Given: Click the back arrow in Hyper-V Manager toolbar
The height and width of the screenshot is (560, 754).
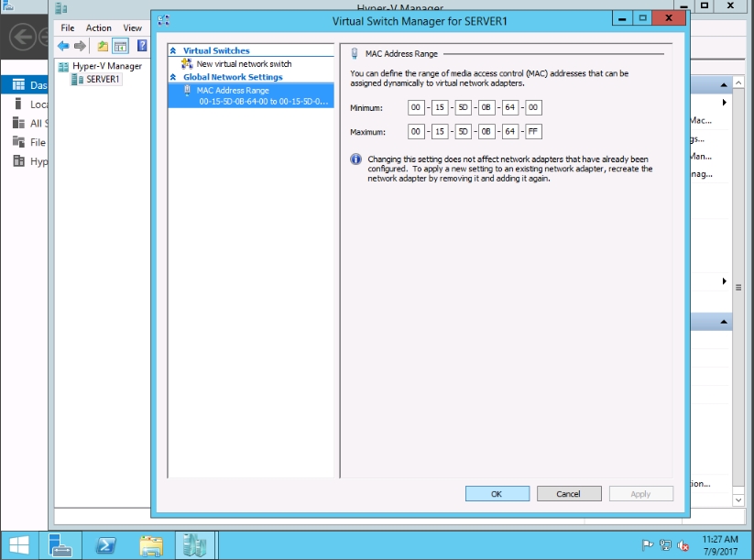Looking at the screenshot, I should coord(63,46).
